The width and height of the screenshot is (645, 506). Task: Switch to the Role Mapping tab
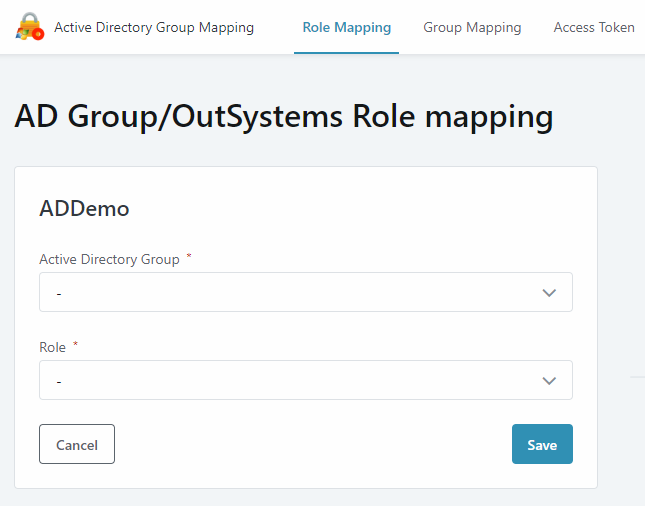346,27
